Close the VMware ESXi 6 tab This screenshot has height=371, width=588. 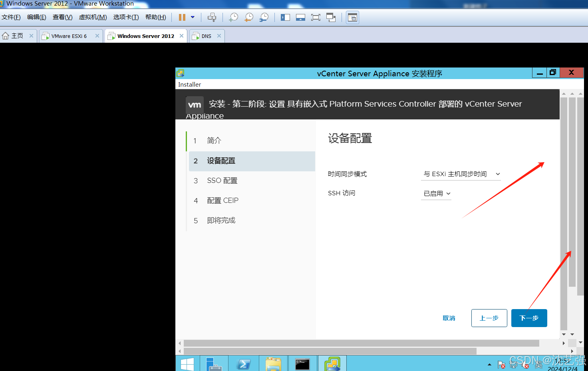[x=97, y=36]
